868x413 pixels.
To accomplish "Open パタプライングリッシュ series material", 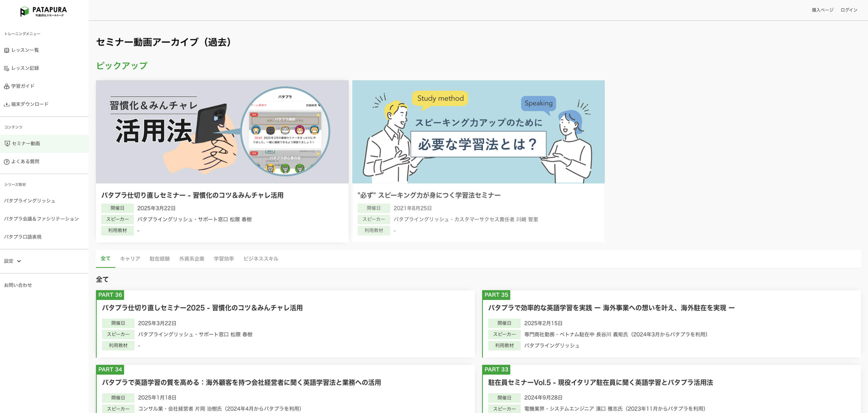I will tap(30, 201).
